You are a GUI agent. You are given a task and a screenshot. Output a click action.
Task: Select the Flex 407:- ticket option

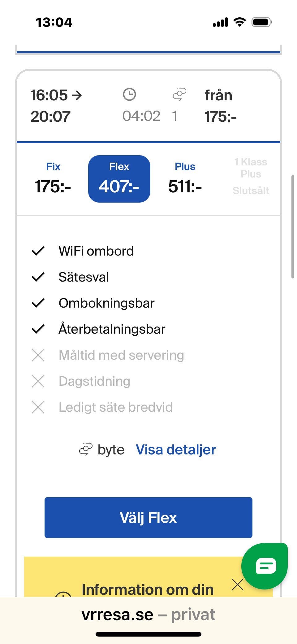click(119, 179)
